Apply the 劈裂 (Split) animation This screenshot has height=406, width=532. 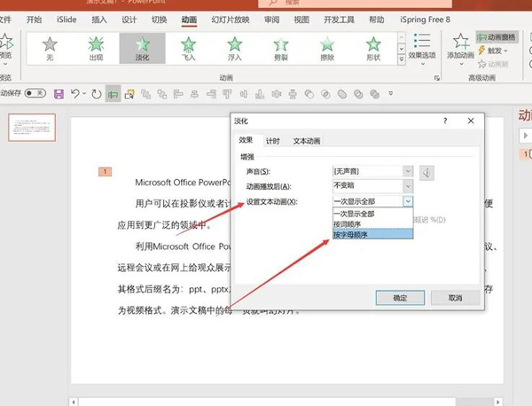[281, 49]
